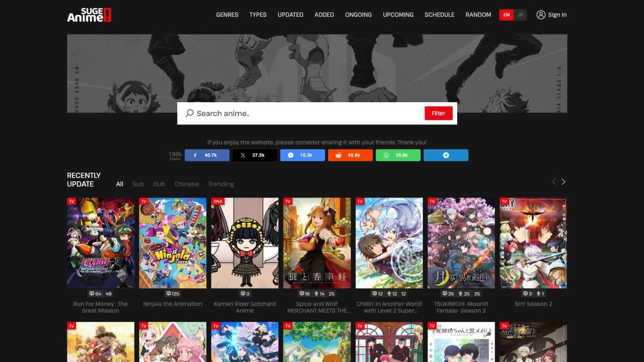The image size is (644, 362).
Task: Share on Reddit, the 45.6k button
Action: pos(350,155)
